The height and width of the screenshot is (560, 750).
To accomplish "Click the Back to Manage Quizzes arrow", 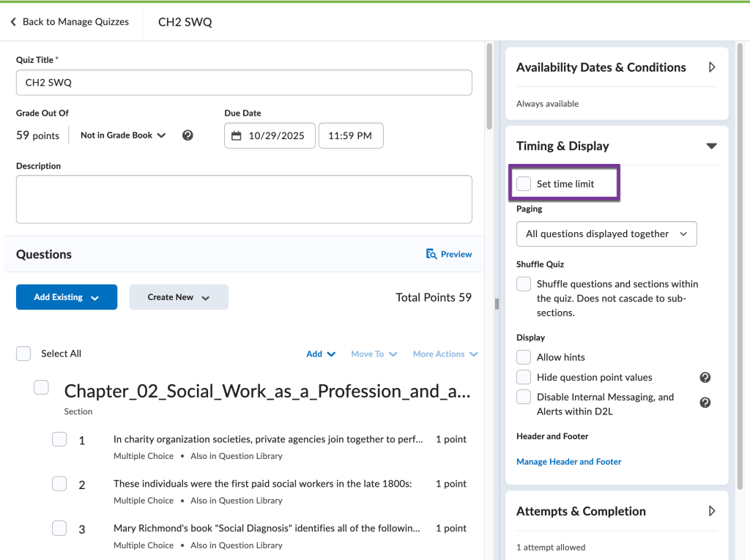I will tap(13, 22).
